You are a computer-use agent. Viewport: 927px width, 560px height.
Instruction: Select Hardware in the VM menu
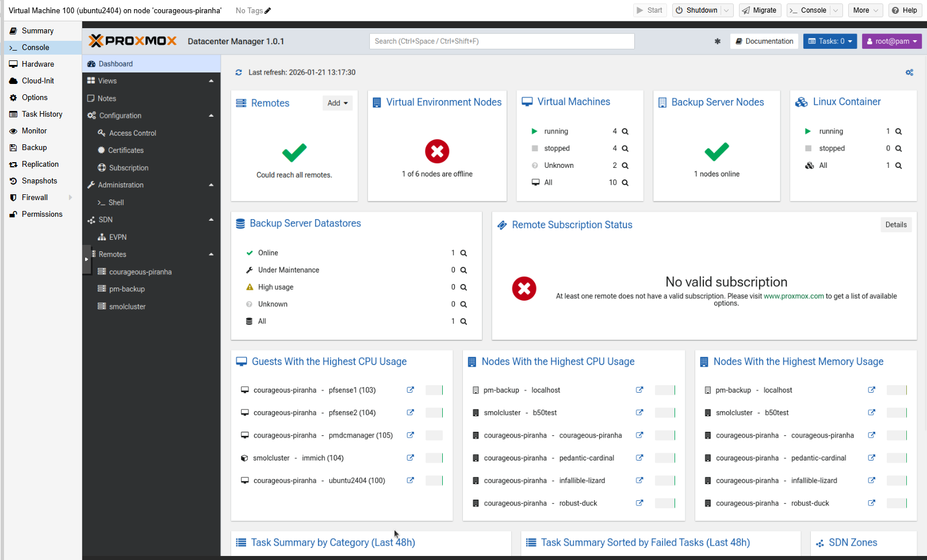pyautogui.click(x=37, y=64)
